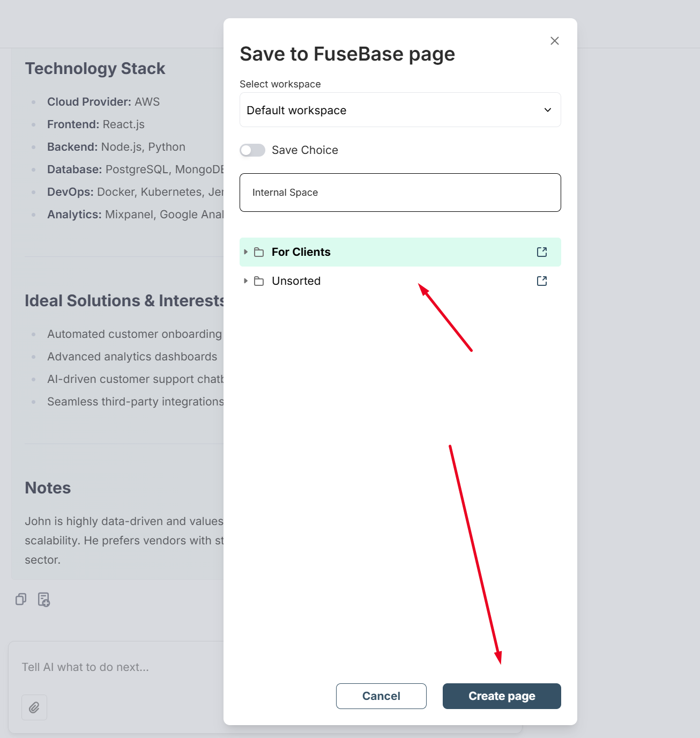Viewport: 700px width, 738px height.
Task: Click the Unsorted folder icon
Action: click(x=259, y=281)
